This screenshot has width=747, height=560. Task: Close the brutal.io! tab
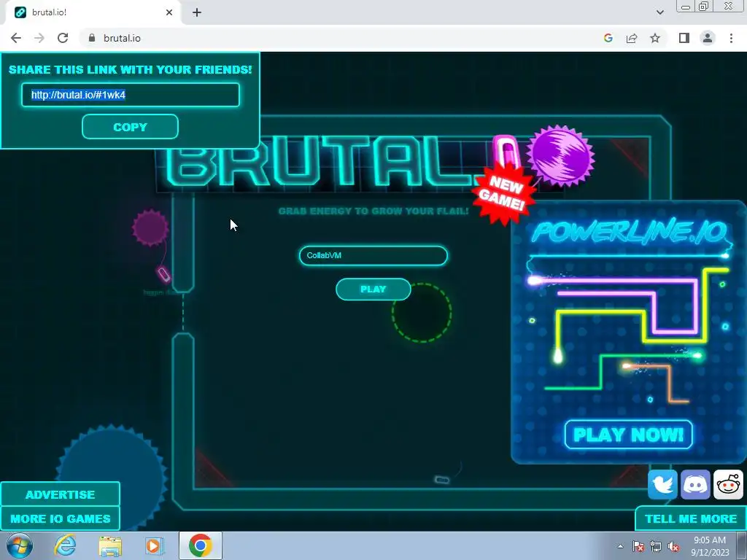169,12
